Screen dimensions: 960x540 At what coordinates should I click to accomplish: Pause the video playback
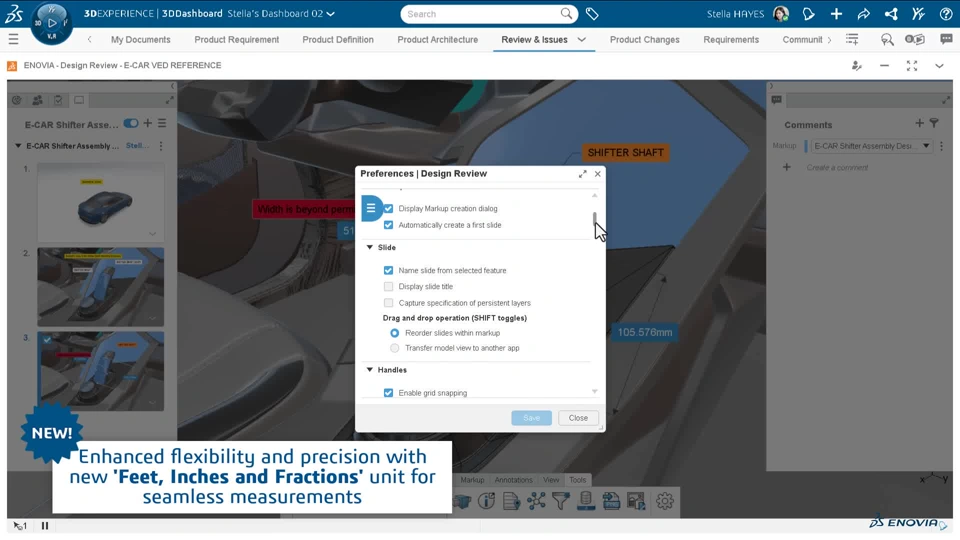point(45,526)
